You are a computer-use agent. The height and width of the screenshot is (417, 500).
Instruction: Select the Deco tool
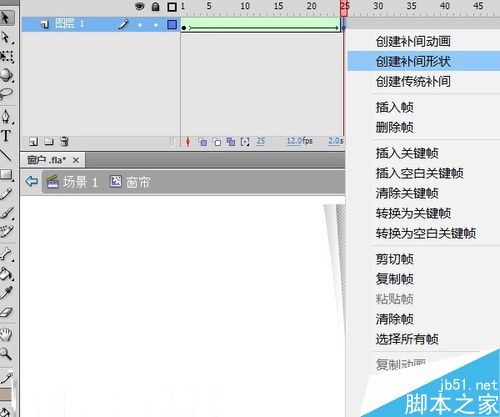tap(7, 231)
